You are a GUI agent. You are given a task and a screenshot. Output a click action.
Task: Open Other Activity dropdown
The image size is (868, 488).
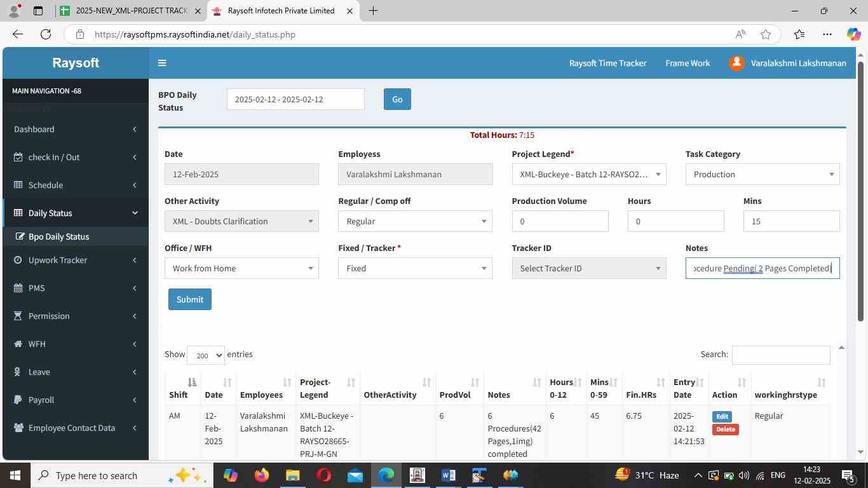(x=241, y=221)
